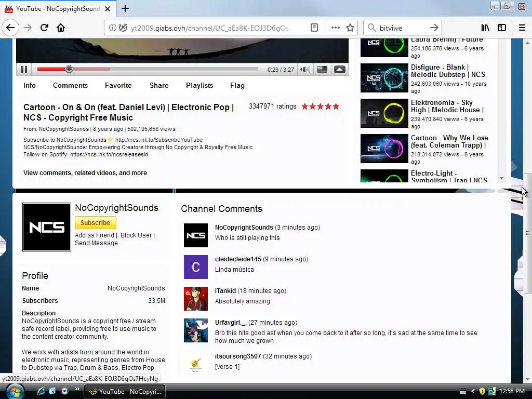Open the browser home page
532x399 pixels.
click(x=61, y=28)
